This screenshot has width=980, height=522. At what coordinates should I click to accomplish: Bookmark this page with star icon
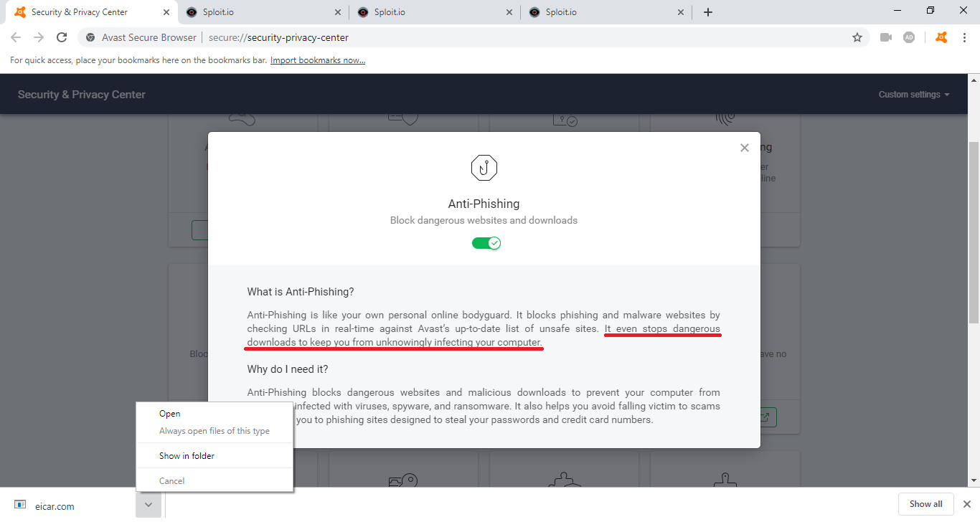point(857,37)
